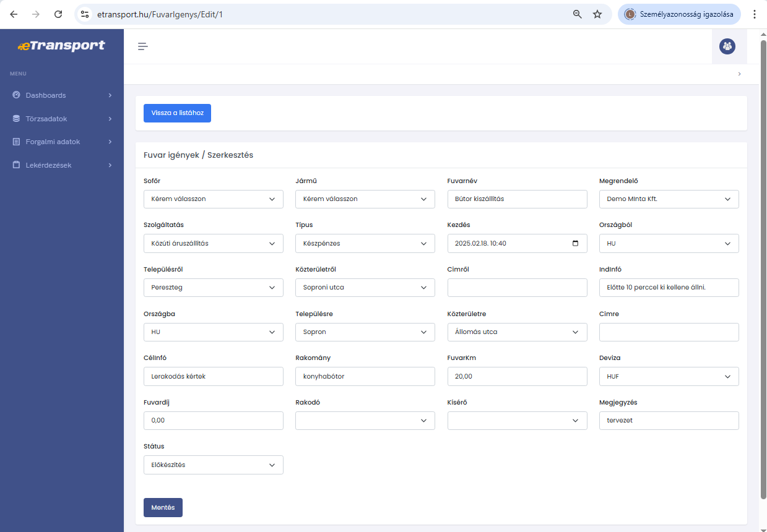Click the Mentés save button
The height and width of the screenshot is (532, 767).
pos(163,507)
